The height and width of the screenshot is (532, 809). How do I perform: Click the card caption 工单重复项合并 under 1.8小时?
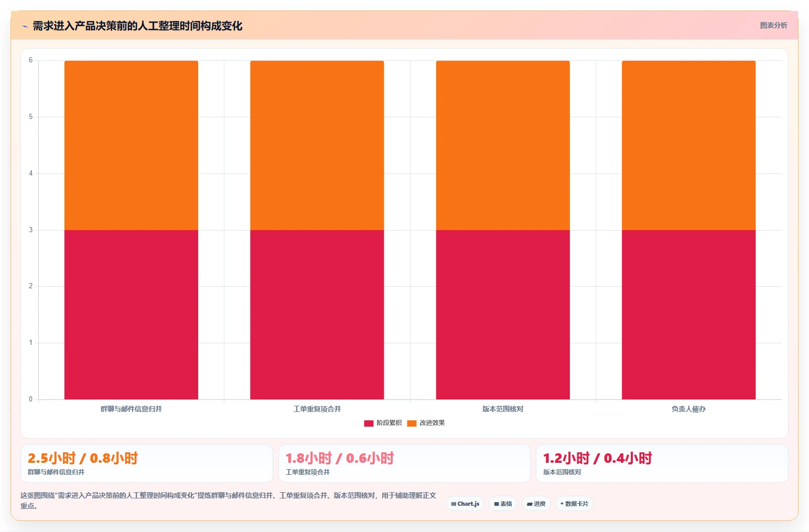(308, 472)
